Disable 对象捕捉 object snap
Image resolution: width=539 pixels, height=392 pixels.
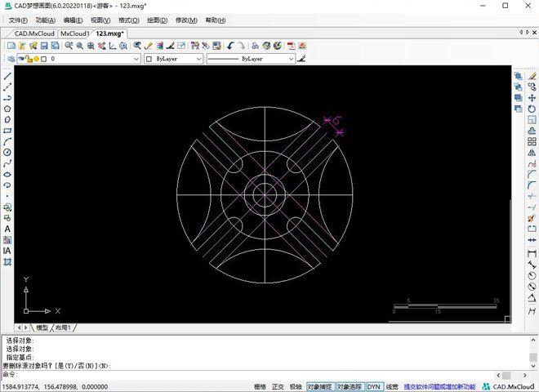pyautogui.click(x=319, y=386)
